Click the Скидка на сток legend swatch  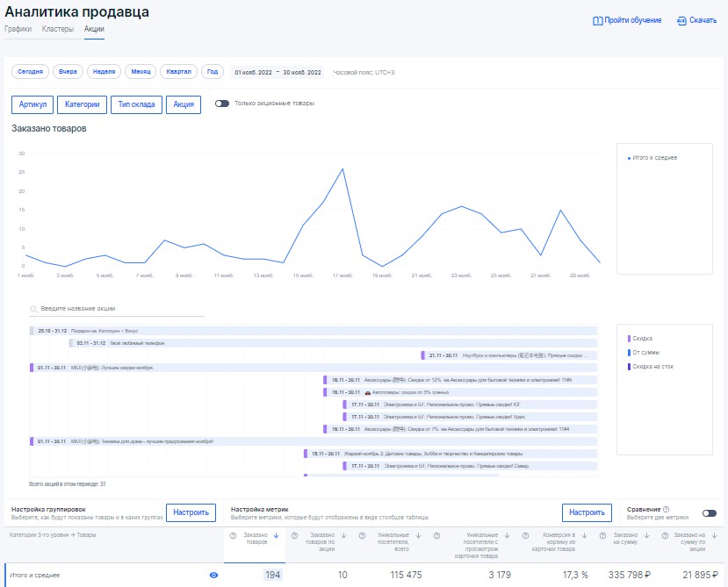click(629, 367)
